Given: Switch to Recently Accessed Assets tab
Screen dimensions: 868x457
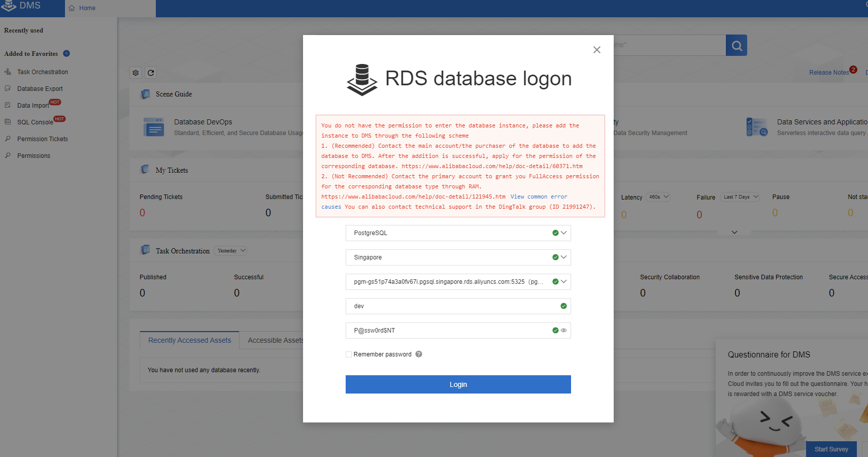Looking at the screenshot, I should coord(190,340).
